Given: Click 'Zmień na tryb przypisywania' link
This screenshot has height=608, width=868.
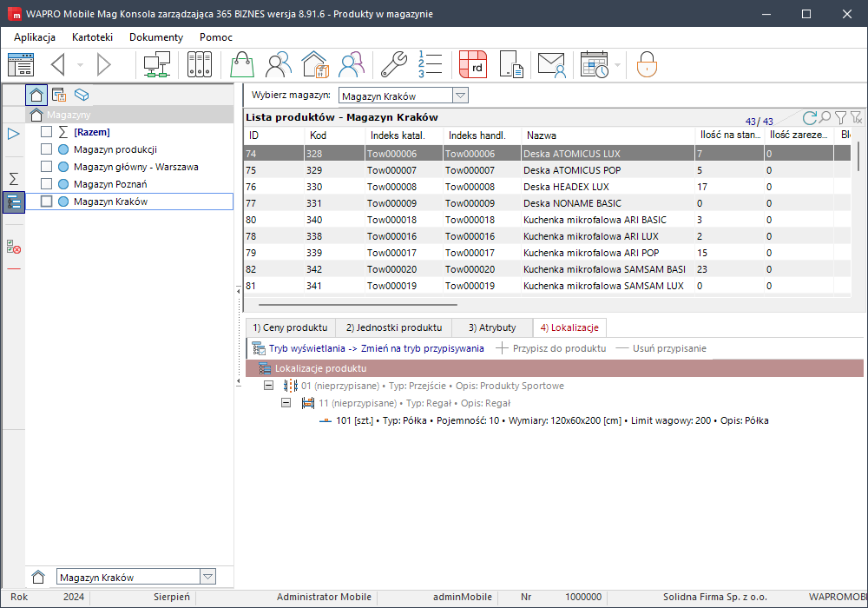Looking at the screenshot, I should pos(423,348).
